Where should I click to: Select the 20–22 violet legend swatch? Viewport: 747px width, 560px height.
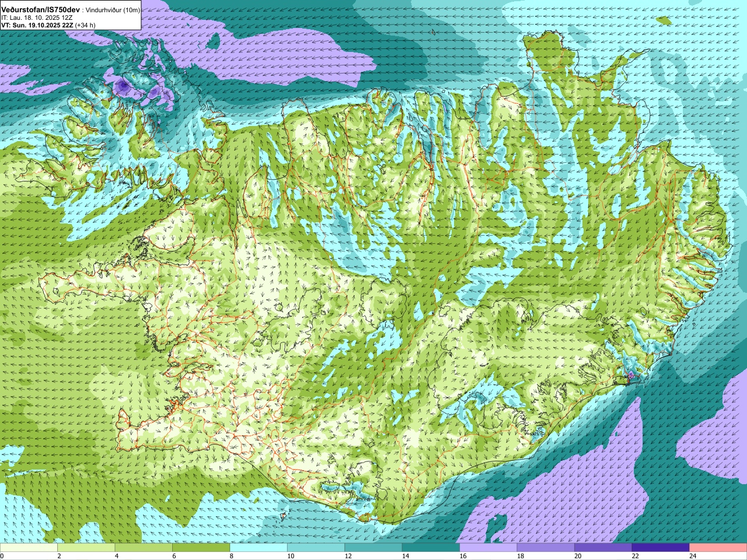click(x=603, y=548)
